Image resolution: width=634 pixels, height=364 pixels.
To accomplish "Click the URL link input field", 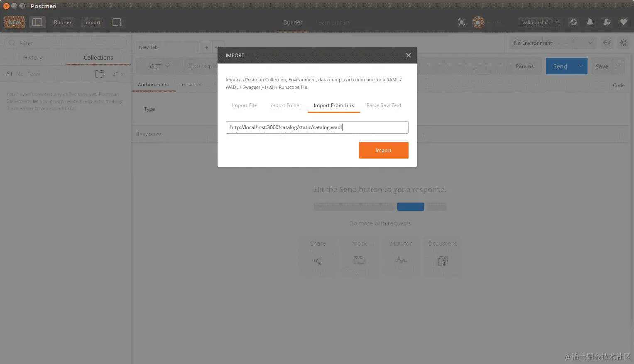I will 317,127.
